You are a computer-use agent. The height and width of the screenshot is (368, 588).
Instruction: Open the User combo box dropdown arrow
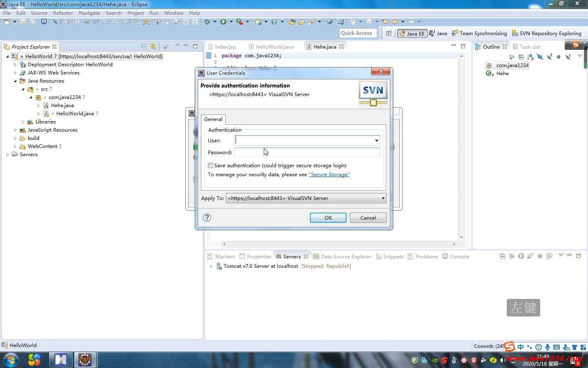pos(376,140)
